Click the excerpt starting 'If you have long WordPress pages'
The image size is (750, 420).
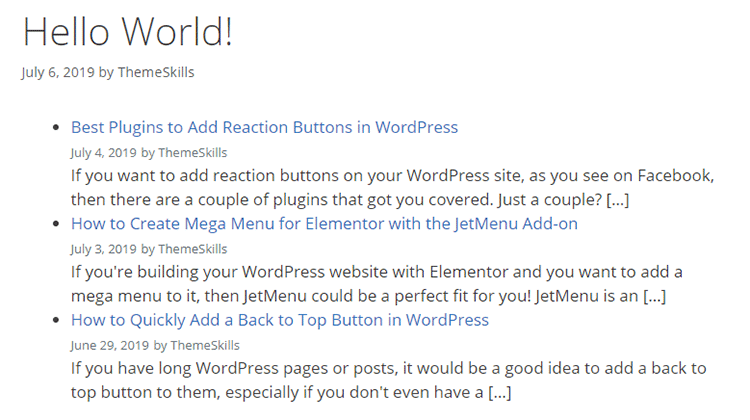click(x=388, y=380)
